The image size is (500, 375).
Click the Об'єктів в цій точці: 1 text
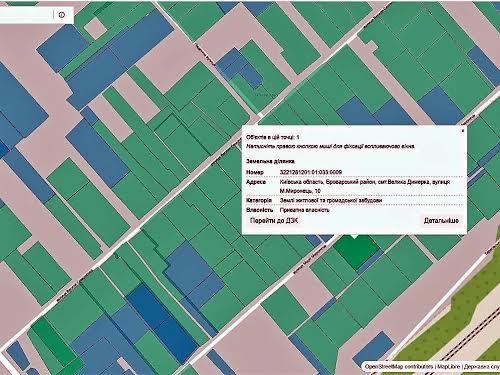click(273, 137)
